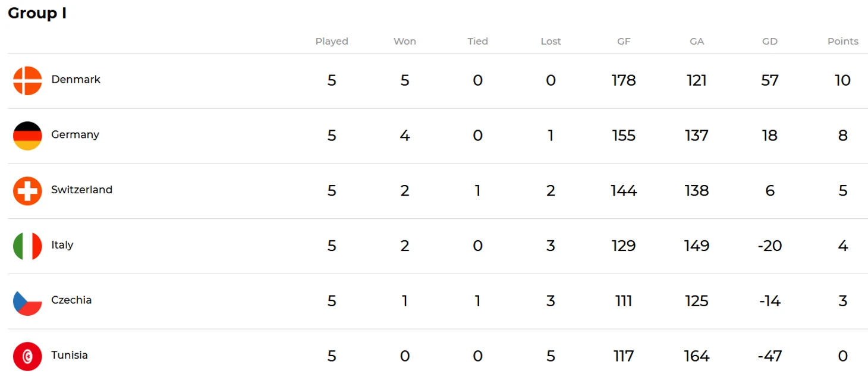Click the Switzerland flag icon
The width and height of the screenshot is (868, 380).
(27, 191)
